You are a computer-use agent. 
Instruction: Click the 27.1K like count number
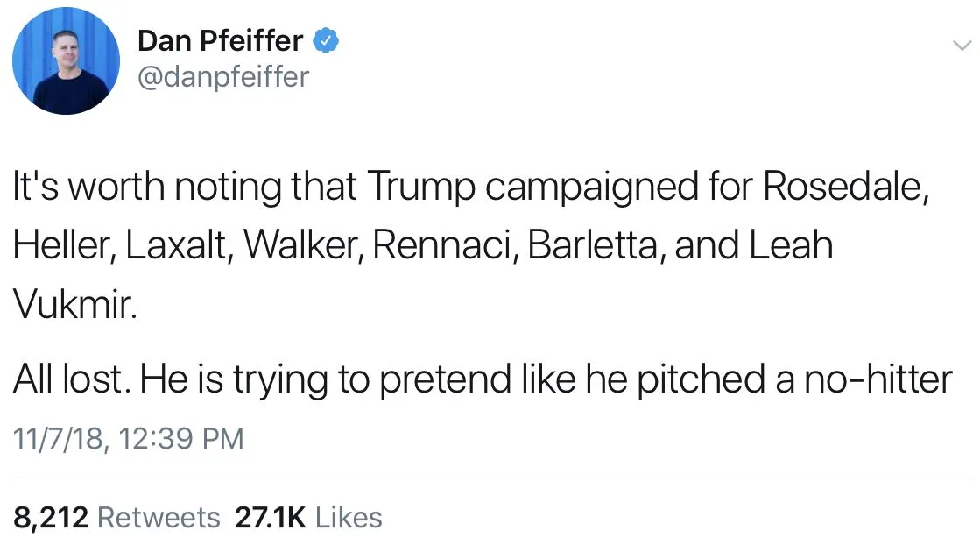tap(271, 517)
